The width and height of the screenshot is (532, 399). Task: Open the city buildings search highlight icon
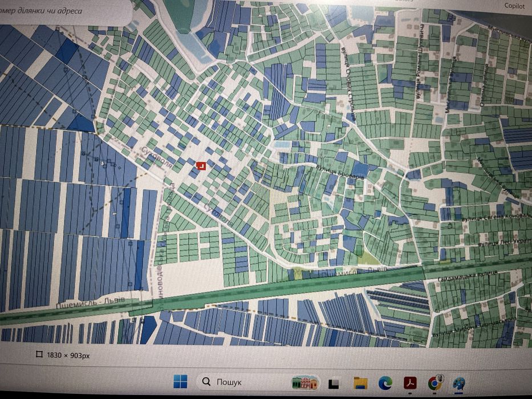coord(304,382)
